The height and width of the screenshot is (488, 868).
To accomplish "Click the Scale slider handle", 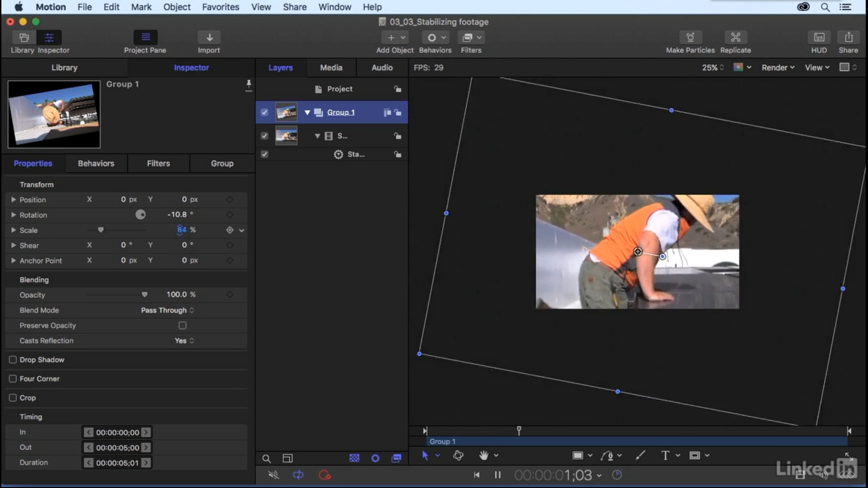I will (101, 230).
